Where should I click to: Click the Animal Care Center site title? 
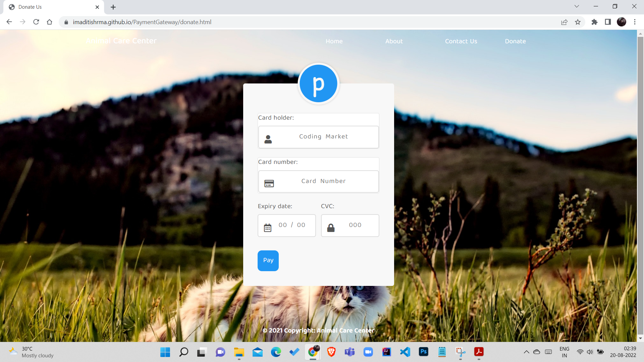[x=121, y=41]
